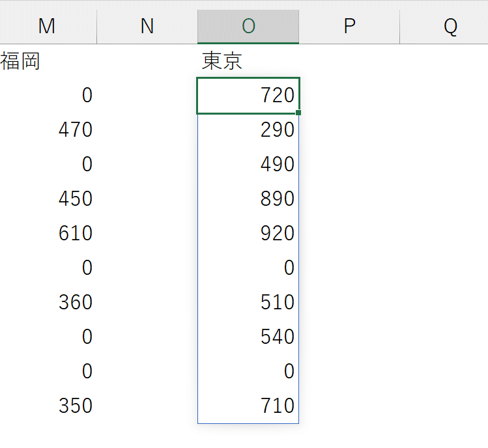Select column M header
Viewport: 488px width, 448px height.
(x=47, y=27)
